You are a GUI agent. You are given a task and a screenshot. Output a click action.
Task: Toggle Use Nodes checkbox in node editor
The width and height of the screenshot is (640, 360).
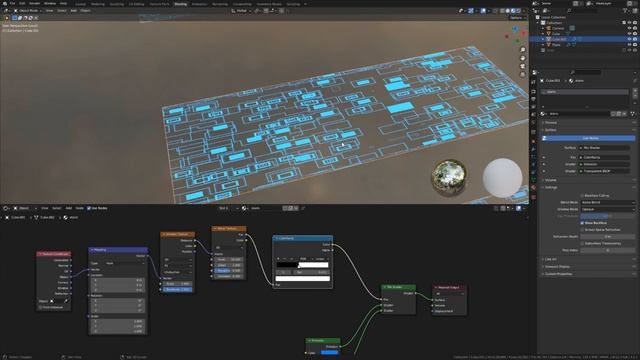[89, 208]
